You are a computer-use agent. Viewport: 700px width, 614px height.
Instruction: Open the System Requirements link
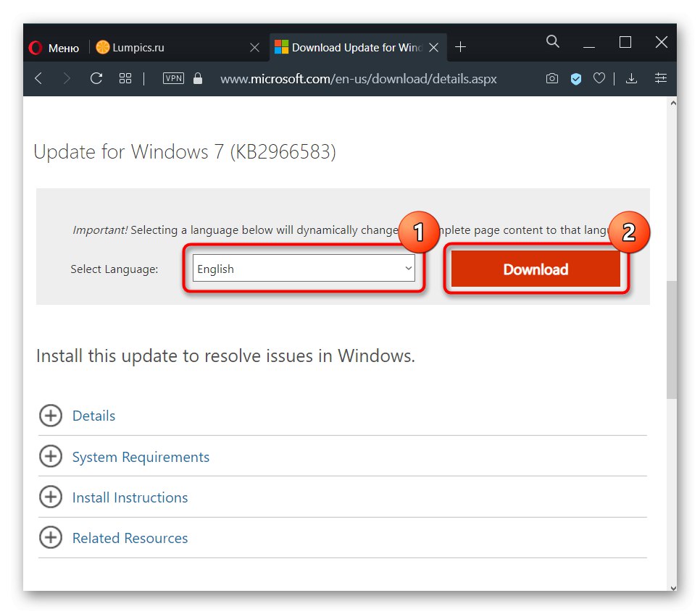141,457
